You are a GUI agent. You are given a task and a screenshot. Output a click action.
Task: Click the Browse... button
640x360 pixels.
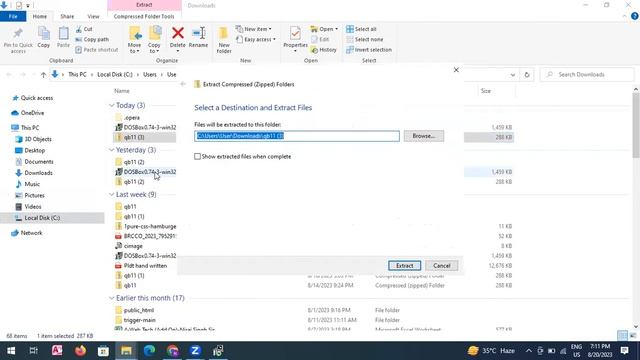(424, 136)
